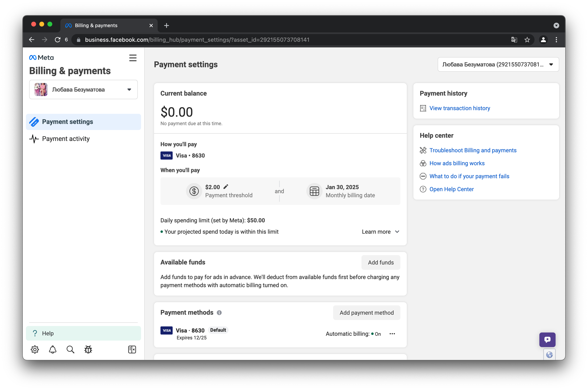Click the three-dot menu for Visa 8630
The height and width of the screenshot is (390, 588).
click(392, 334)
